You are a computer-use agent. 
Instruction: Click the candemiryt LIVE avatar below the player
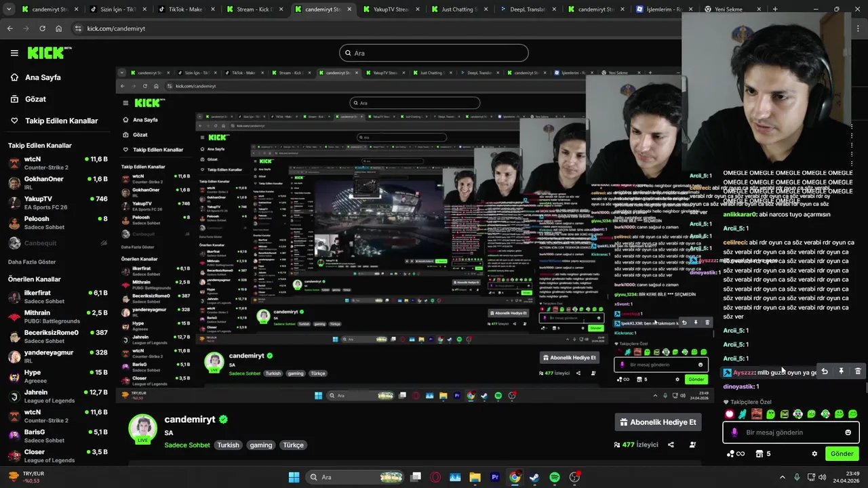point(143,429)
